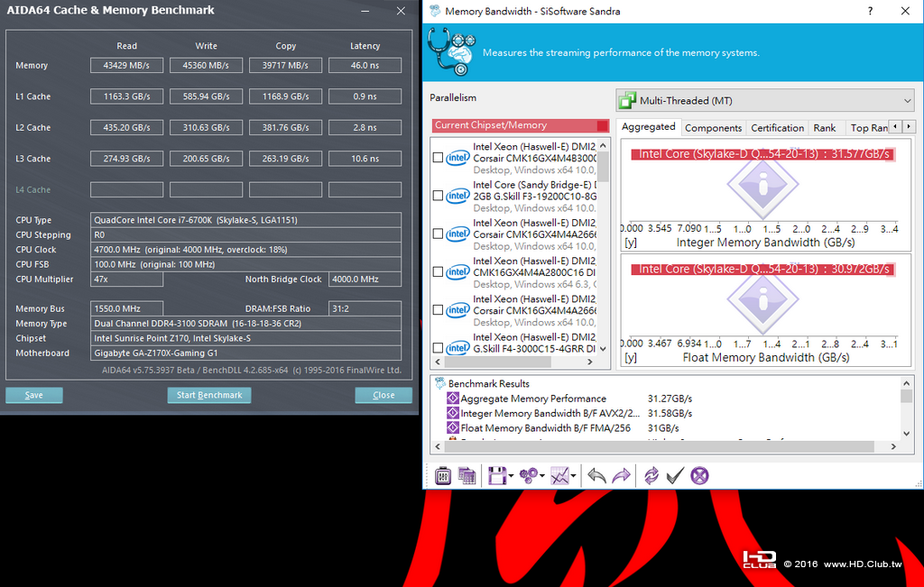Click scroll down arrow of Benchmark Results pane
Screen dimensions: 924x587
[x=907, y=434]
